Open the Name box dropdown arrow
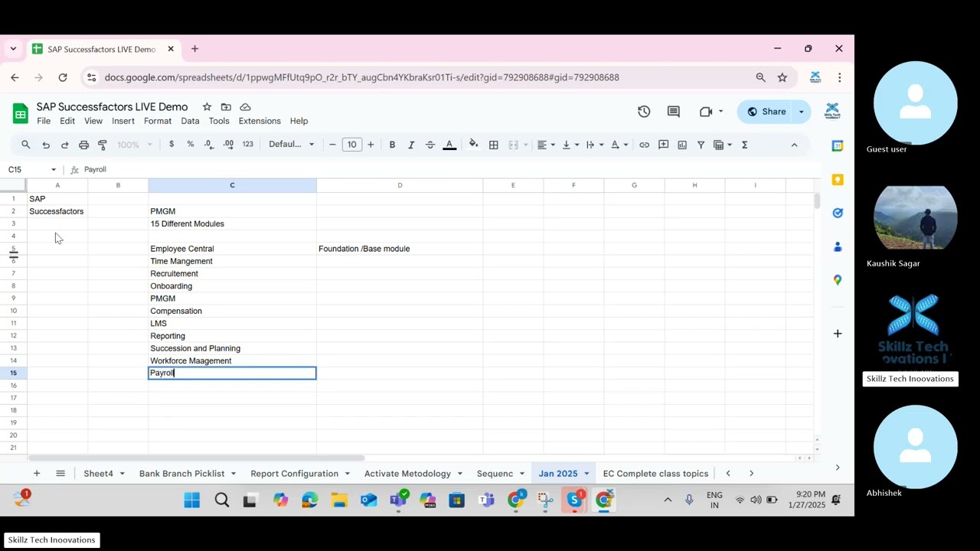Image resolution: width=980 pixels, height=551 pixels. [54, 169]
